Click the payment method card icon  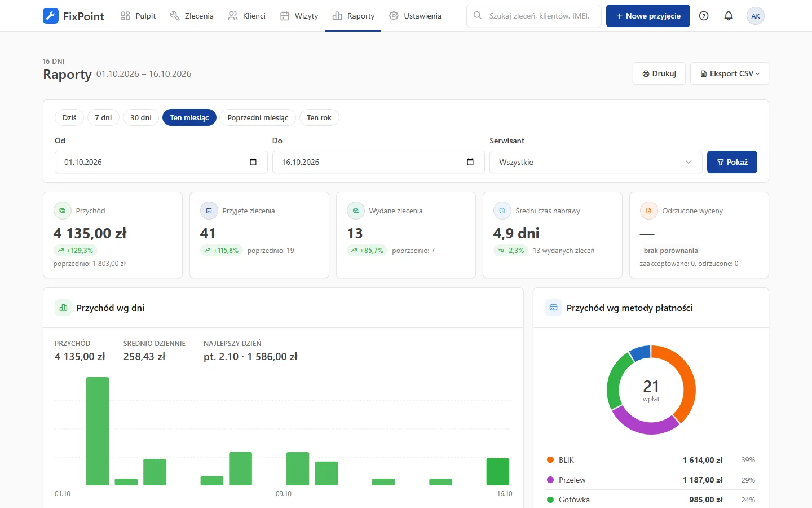pos(553,308)
